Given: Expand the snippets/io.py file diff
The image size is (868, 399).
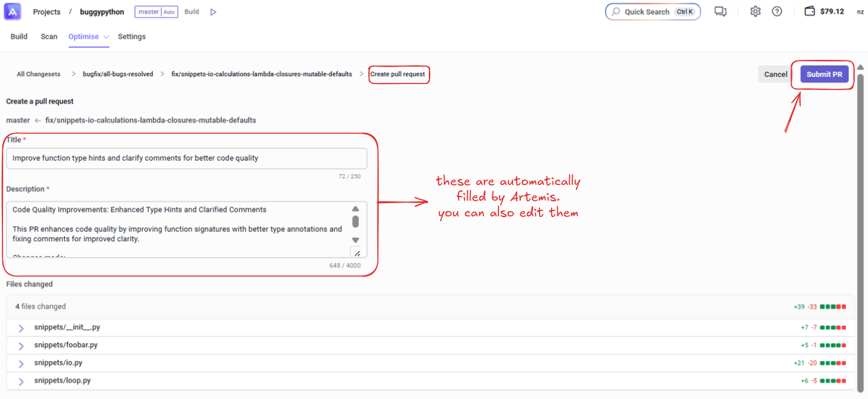Looking at the screenshot, I should [21, 363].
